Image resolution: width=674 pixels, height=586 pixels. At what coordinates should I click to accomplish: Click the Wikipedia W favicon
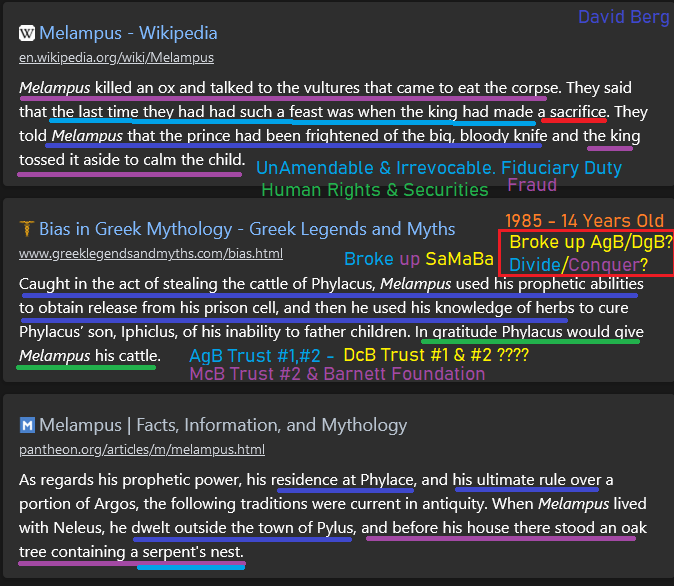pyautogui.click(x=27, y=33)
